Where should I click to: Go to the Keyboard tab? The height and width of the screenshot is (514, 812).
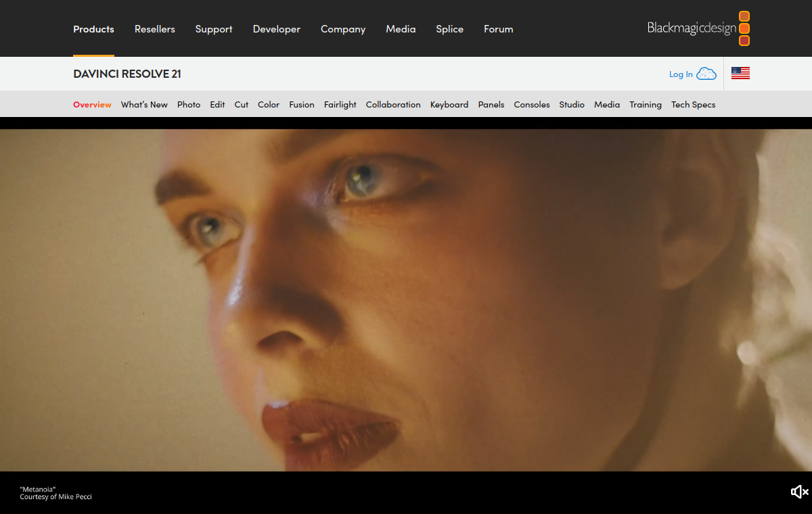[449, 104]
